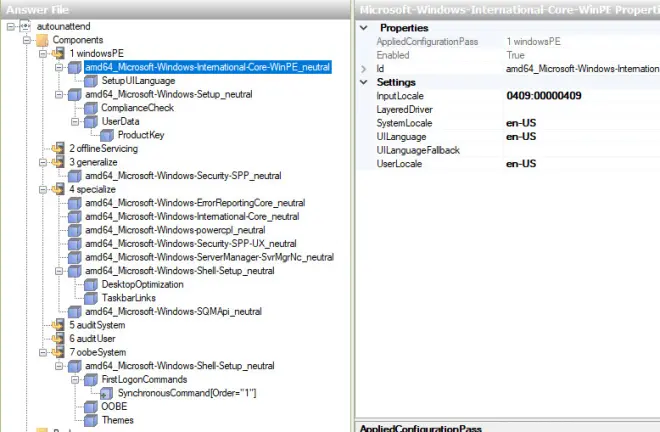Viewport: 660px width, 432px height.
Task: Select the SetupUILanguage tree item
Action: [x=138, y=81]
